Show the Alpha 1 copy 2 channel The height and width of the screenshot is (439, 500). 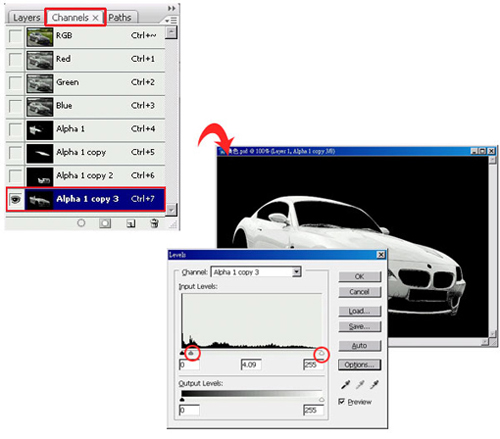click(15, 176)
